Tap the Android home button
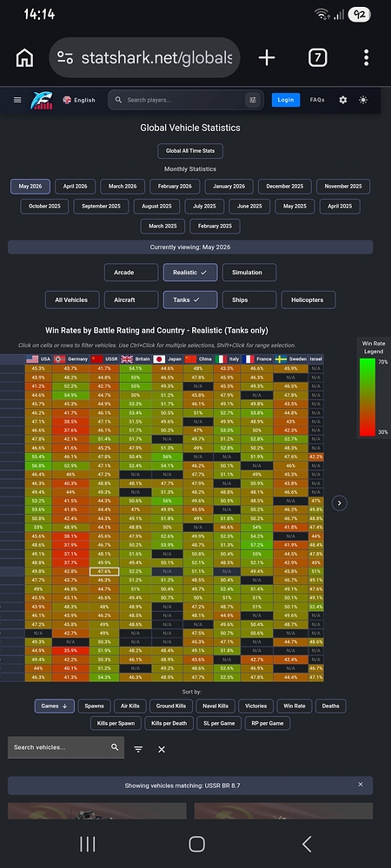 [196, 845]
